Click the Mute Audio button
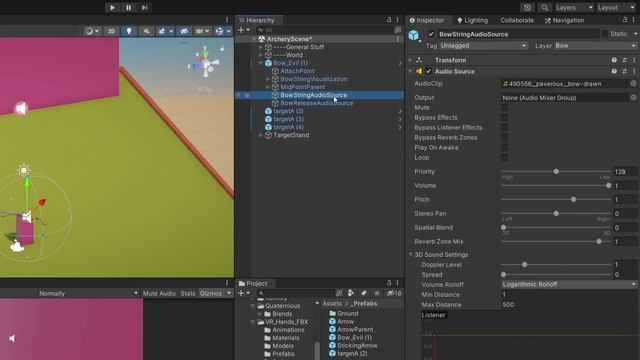The image size is (640, 360). click(159, 293)
